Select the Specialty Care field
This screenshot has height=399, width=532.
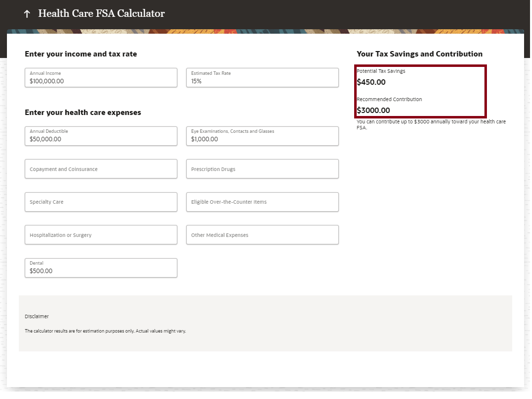(x=101, y=202)
